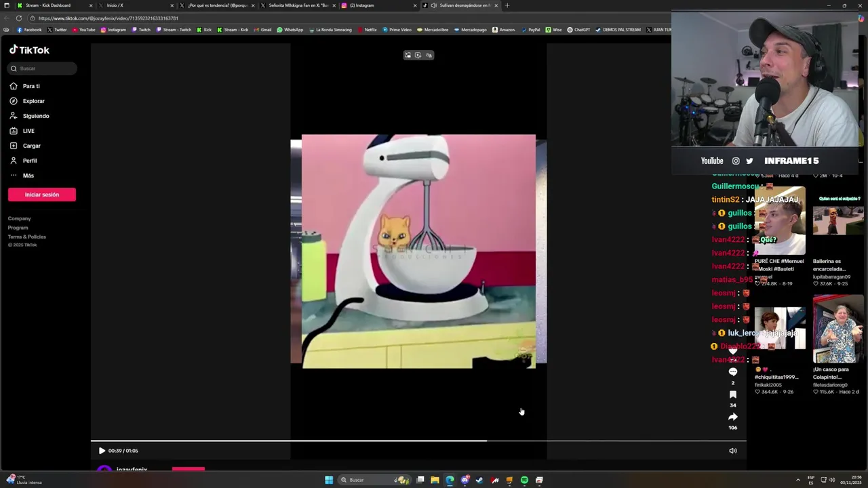Open the WhatsApp bookmark

(290, 30)
